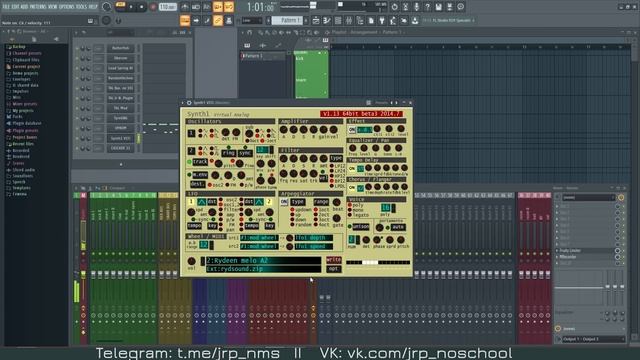Open the ADD menu

tap(24, 7)
